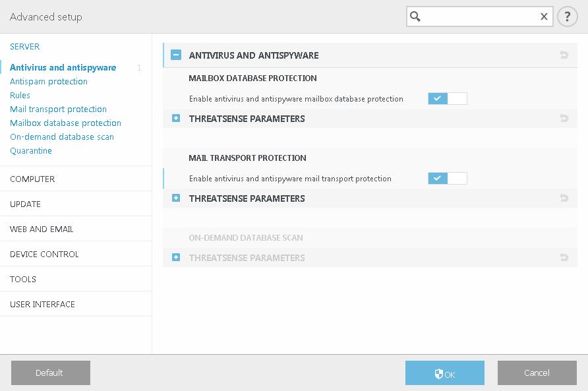
Task: Toggle antivirus mail transport protection switch
Action: tap(448, 178)
